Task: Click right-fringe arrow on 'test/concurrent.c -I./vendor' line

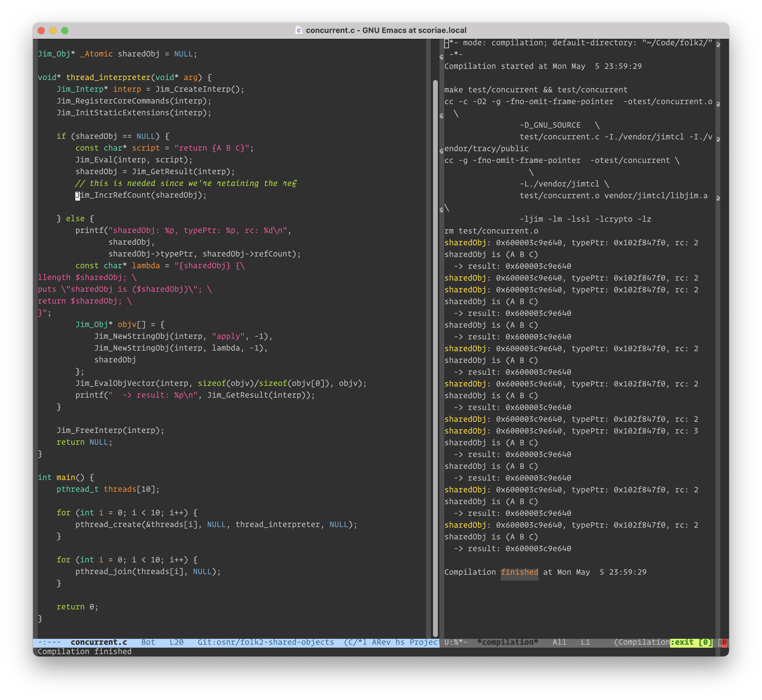Action: pos(718,139)
